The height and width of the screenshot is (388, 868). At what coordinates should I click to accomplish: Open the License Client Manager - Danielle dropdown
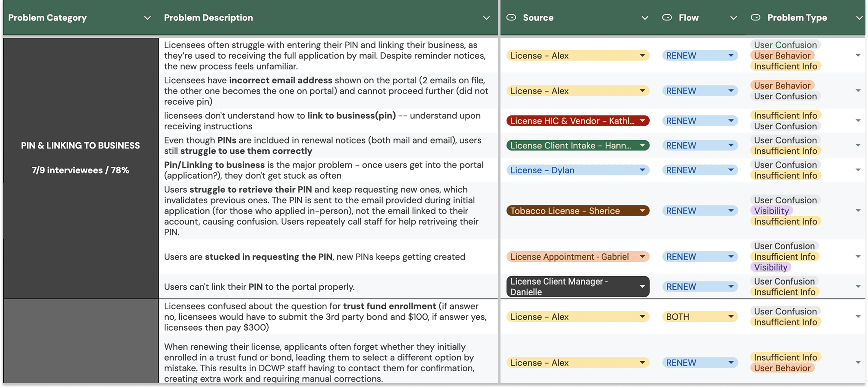pos(578,287)
